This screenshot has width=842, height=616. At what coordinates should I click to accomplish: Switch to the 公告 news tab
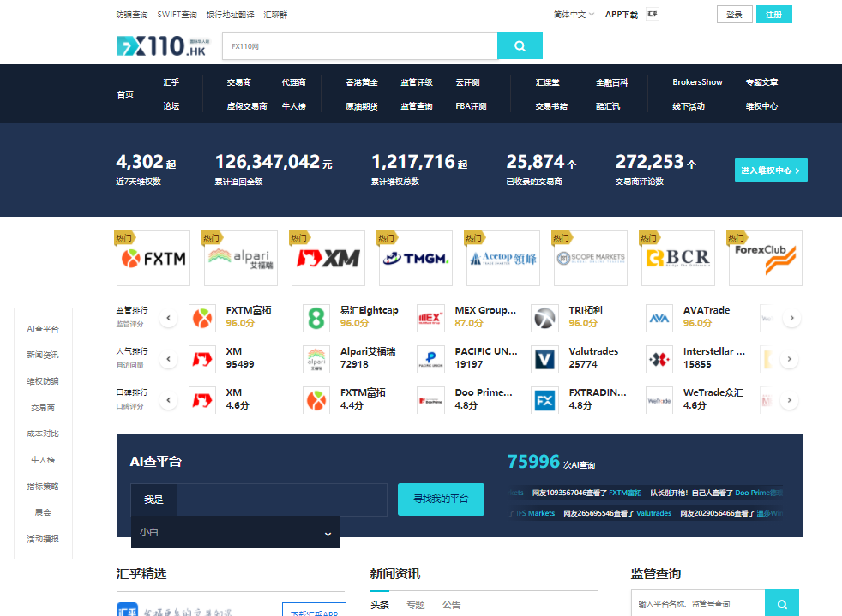tap(452, 605)
